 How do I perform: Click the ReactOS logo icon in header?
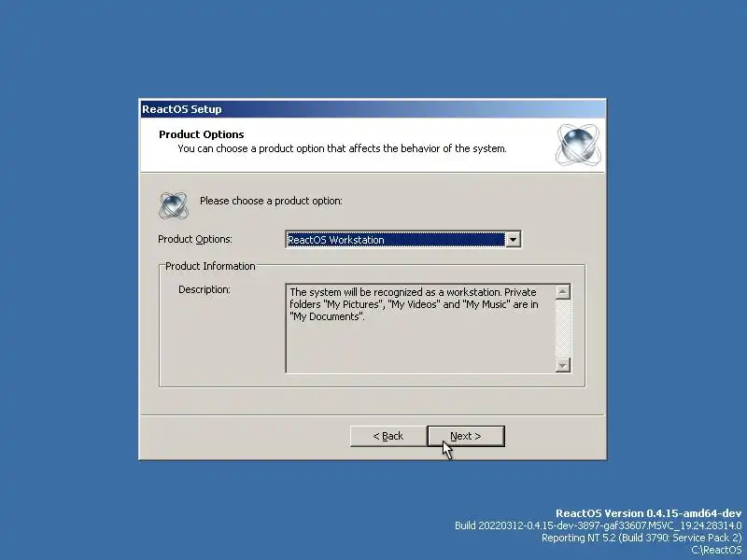[x=578, y=145]
